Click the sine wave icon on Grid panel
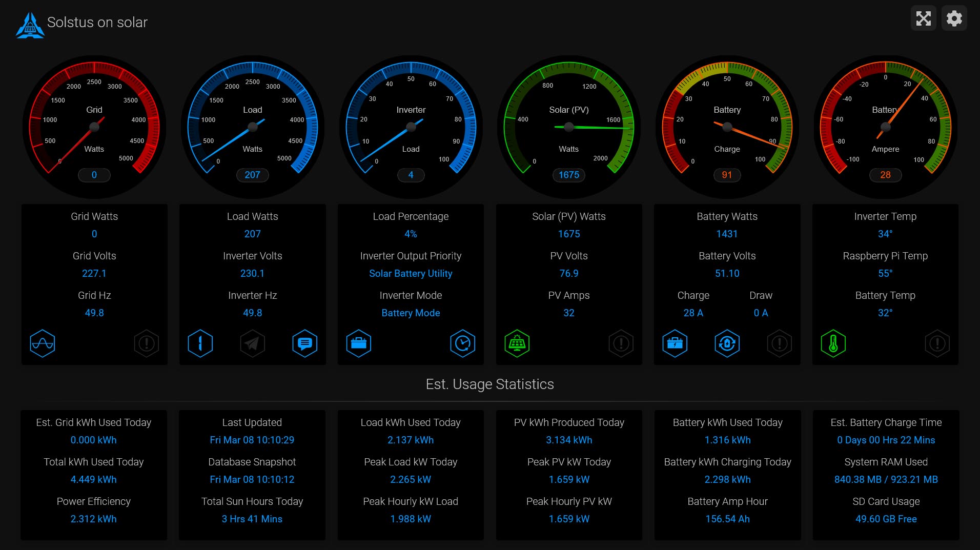The image size is (980, 550). point(43,343)
